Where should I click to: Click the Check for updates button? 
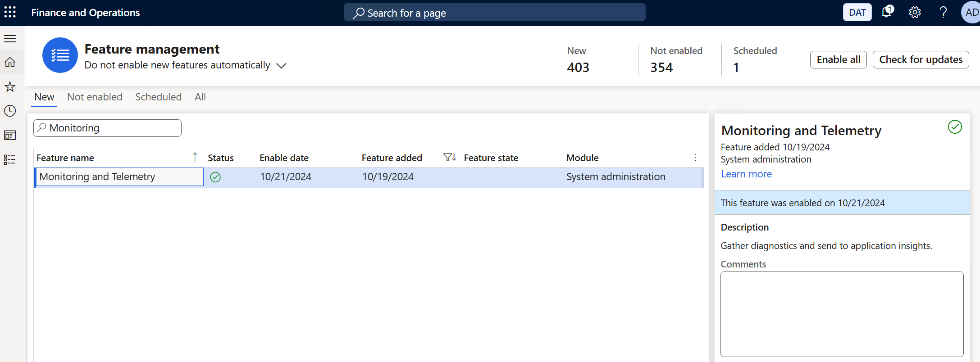pyautogui.click(x=921, y=59)
